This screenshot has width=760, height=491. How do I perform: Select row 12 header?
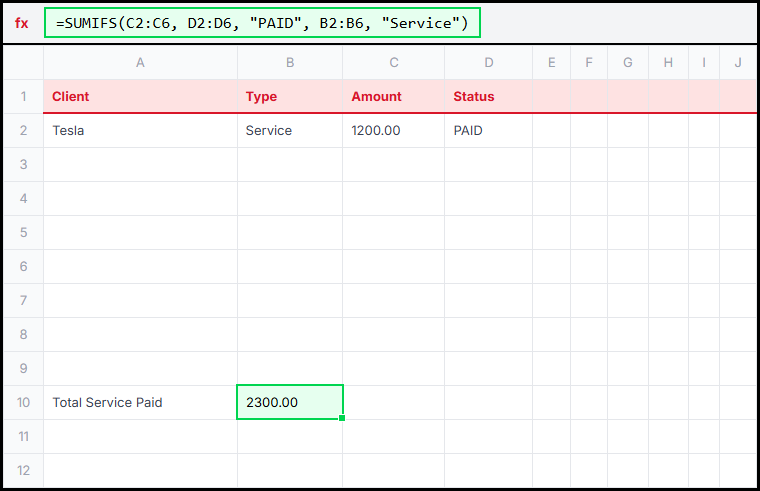23,470
